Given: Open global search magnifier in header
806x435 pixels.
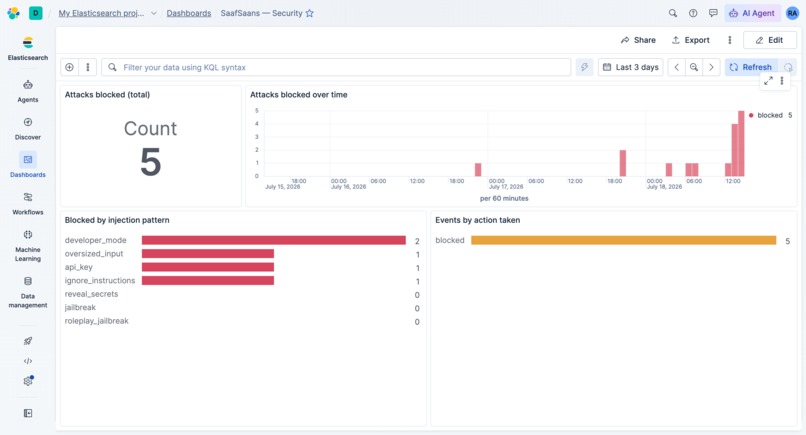Looking at the screenshot, I should [672, 13].
